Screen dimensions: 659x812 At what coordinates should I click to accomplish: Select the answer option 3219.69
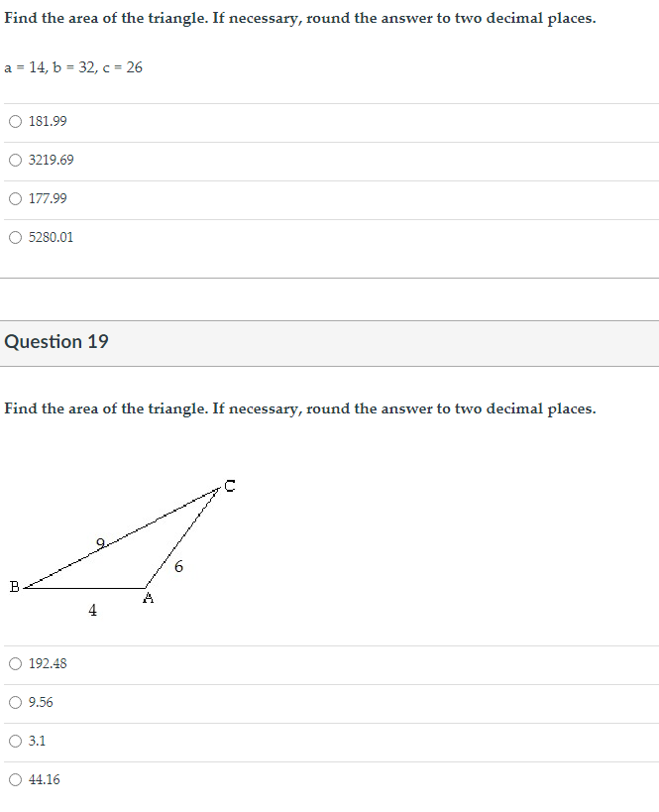(15, 160)
